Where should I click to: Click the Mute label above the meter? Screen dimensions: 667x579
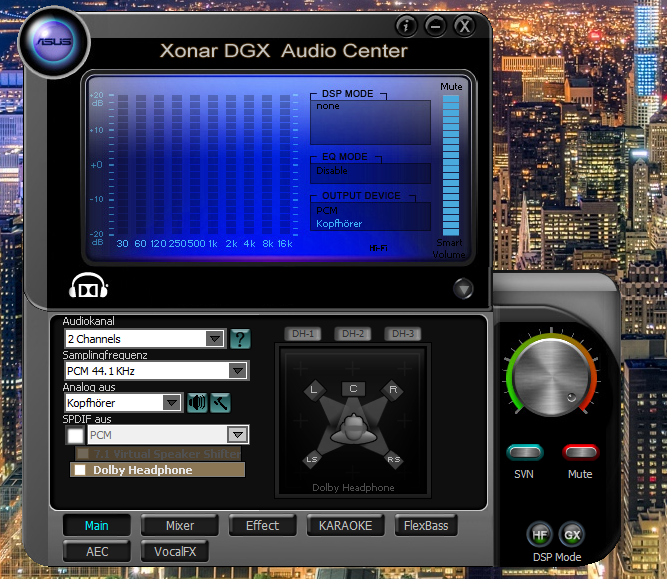pyautogui.click(x=451, y=87)
